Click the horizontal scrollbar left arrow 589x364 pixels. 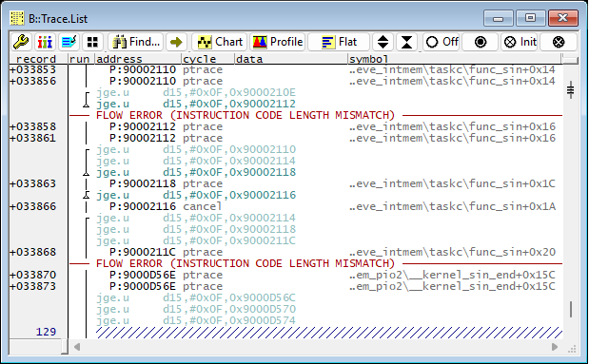pos(77,347)
